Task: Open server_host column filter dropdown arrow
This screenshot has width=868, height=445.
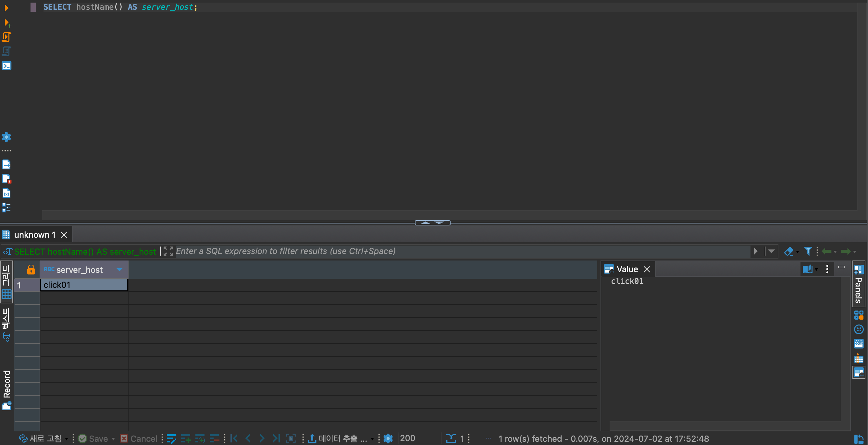Action: [119, 269]
